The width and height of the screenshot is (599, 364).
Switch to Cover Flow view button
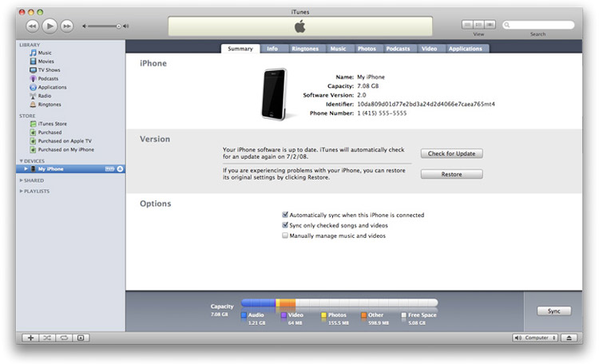click(x=490, y=25)
